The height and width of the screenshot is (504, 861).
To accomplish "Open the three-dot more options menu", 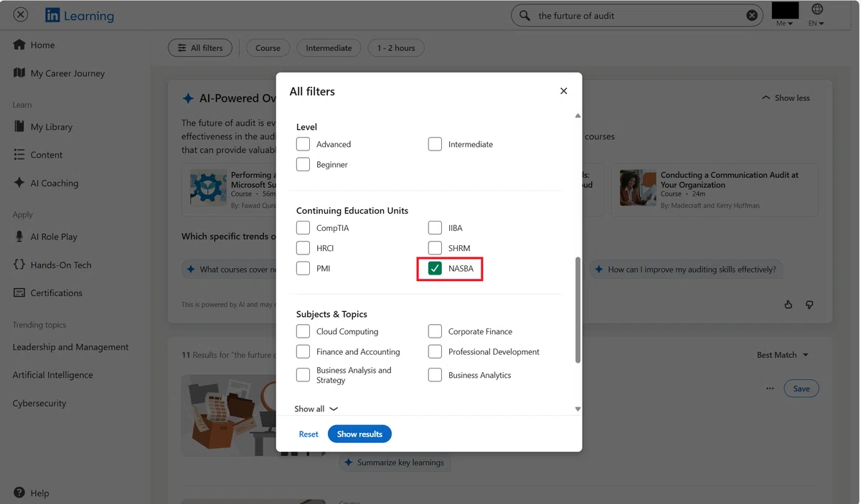I will [770, 389].
